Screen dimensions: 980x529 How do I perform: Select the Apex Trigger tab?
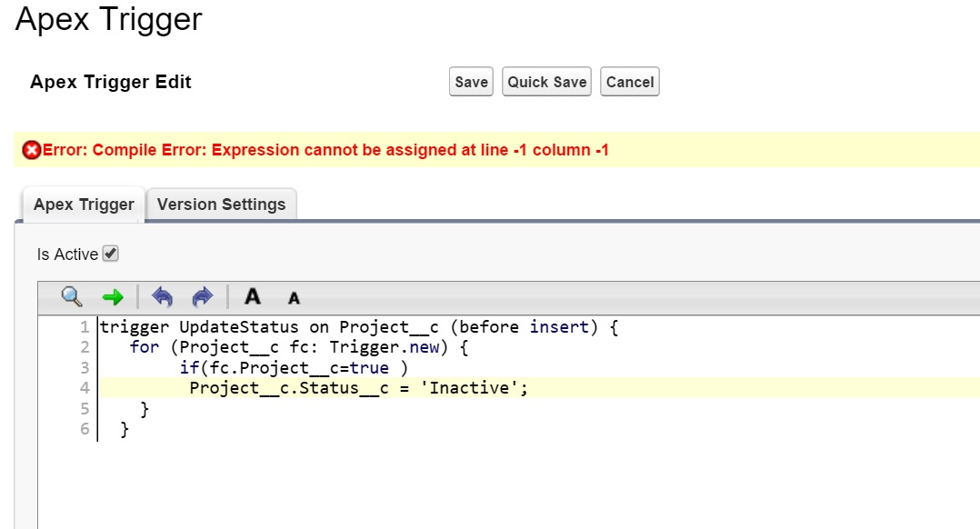click(84, 205)
